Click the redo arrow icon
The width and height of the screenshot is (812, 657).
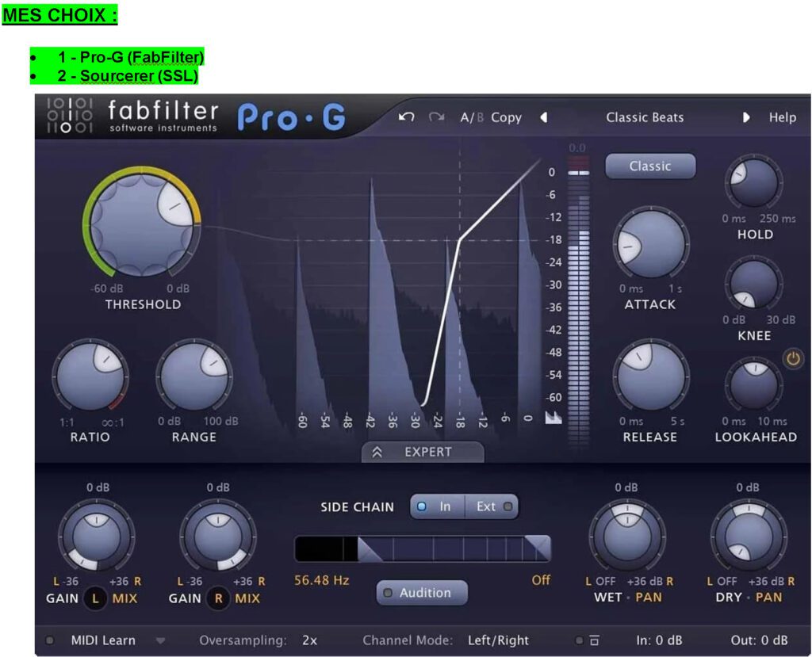coord(436,117)
